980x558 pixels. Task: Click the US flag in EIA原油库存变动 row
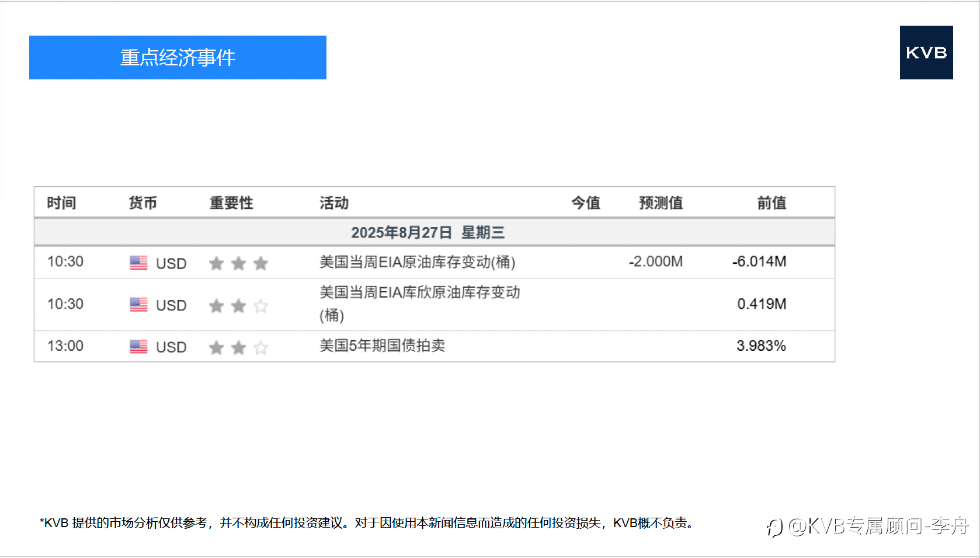pos(138,263)
